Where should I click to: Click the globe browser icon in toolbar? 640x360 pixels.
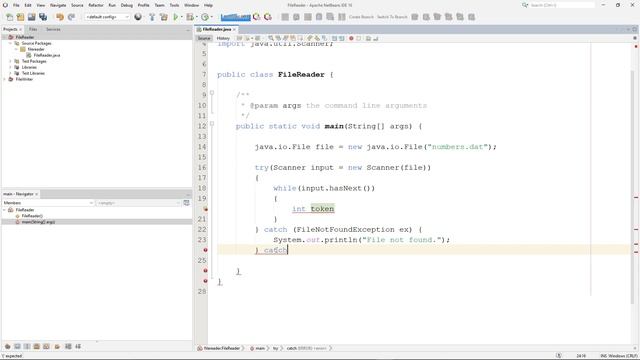click(x=138, y=17)
